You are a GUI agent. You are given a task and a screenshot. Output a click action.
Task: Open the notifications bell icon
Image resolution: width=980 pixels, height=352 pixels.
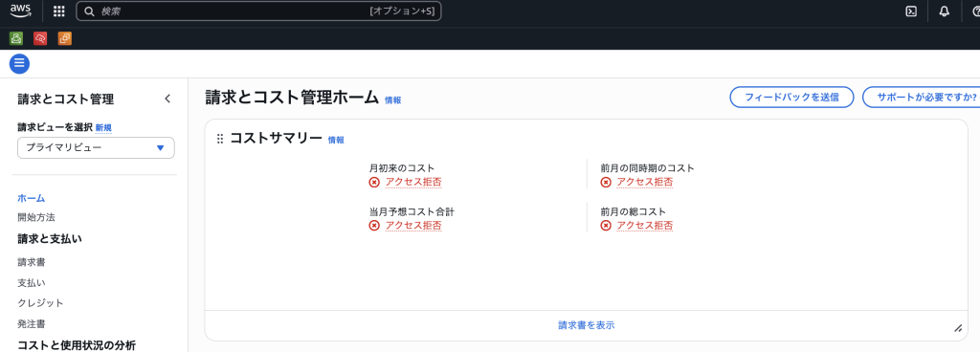coord(945,11)
